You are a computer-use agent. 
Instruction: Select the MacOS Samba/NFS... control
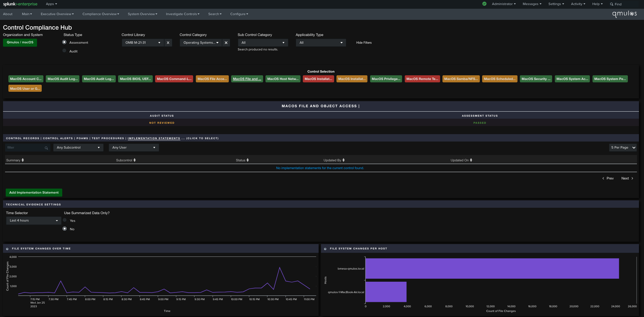click(461, 79)
